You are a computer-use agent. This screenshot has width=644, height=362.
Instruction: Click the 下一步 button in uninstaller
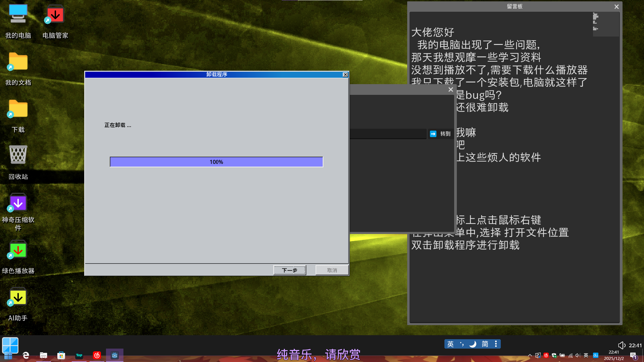(289, 270)
